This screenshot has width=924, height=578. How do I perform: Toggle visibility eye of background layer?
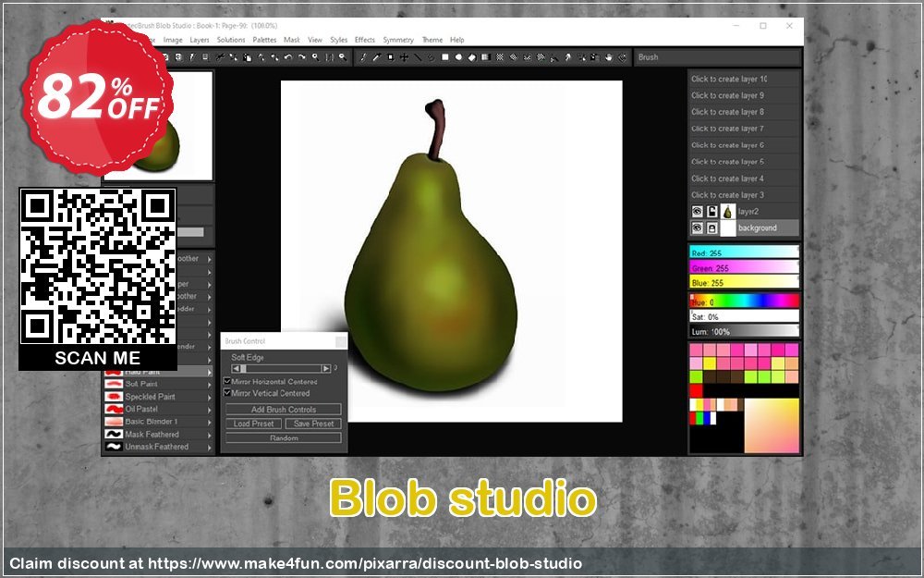coord(697,228)
